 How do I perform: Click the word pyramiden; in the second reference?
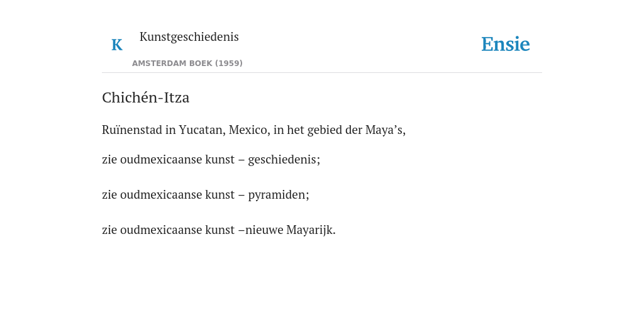coord(279,195)
